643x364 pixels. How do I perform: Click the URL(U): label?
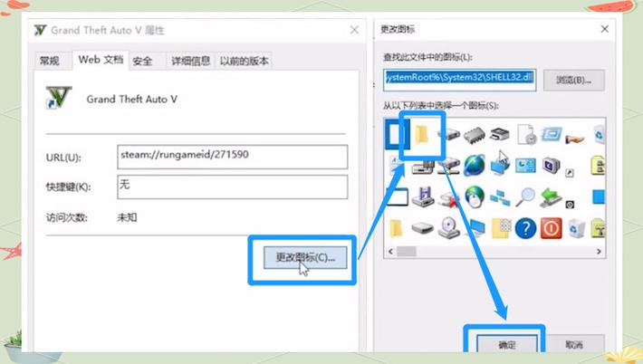point(63,158)
